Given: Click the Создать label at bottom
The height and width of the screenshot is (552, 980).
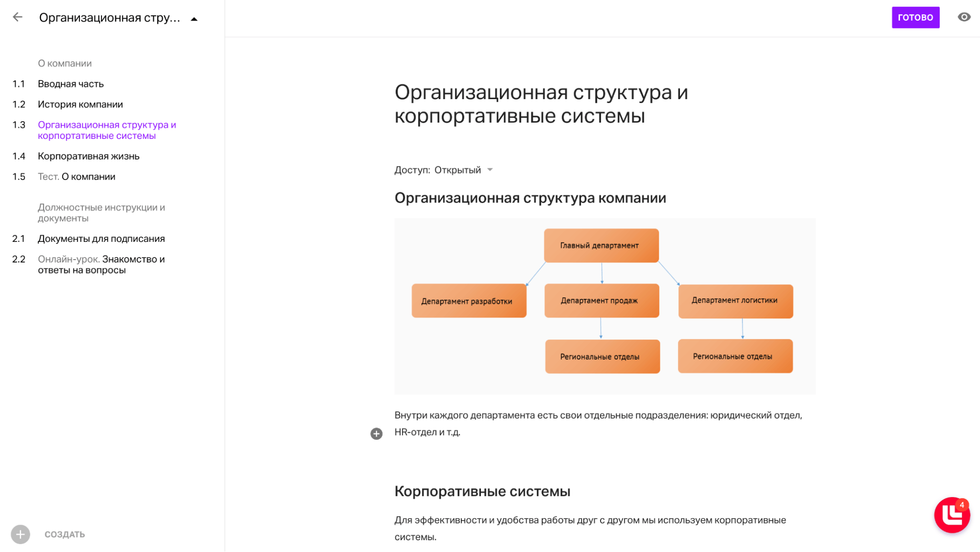Looking at the screenshot, I should click(65, 534).
